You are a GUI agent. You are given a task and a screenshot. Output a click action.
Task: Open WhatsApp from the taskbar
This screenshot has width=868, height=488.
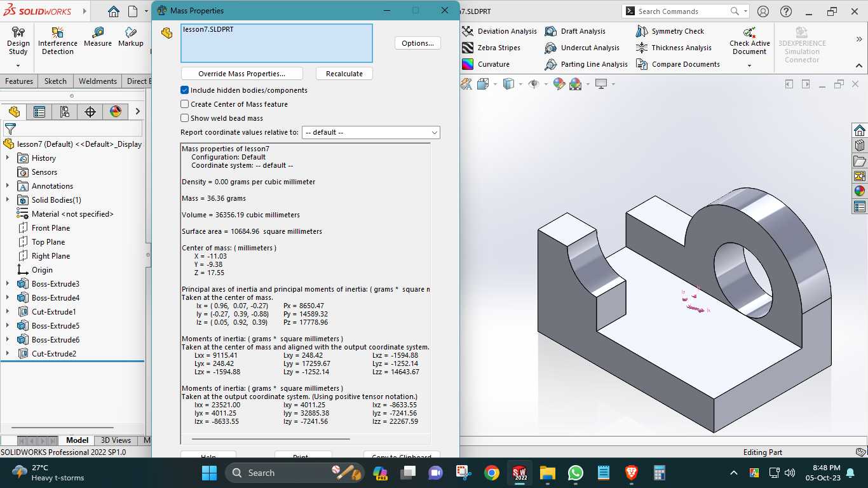576,473
